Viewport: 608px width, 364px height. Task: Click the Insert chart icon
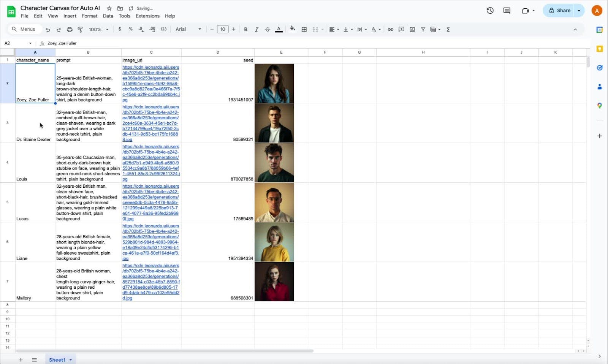click(412, 29)
